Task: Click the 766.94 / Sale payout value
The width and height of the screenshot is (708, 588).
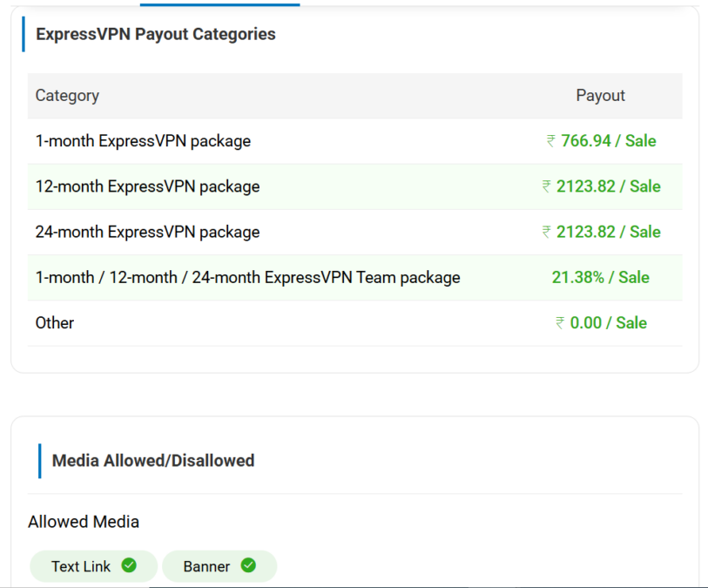Action: click(x=608, y=141)
